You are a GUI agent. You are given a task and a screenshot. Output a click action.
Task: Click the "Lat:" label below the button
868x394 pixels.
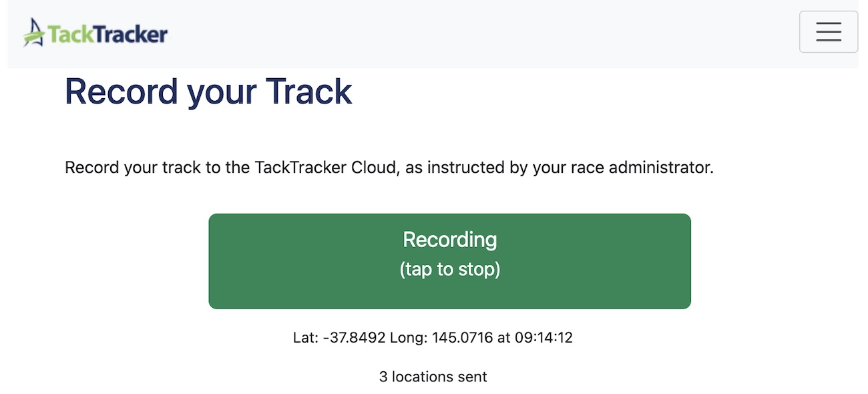point(305,338)
